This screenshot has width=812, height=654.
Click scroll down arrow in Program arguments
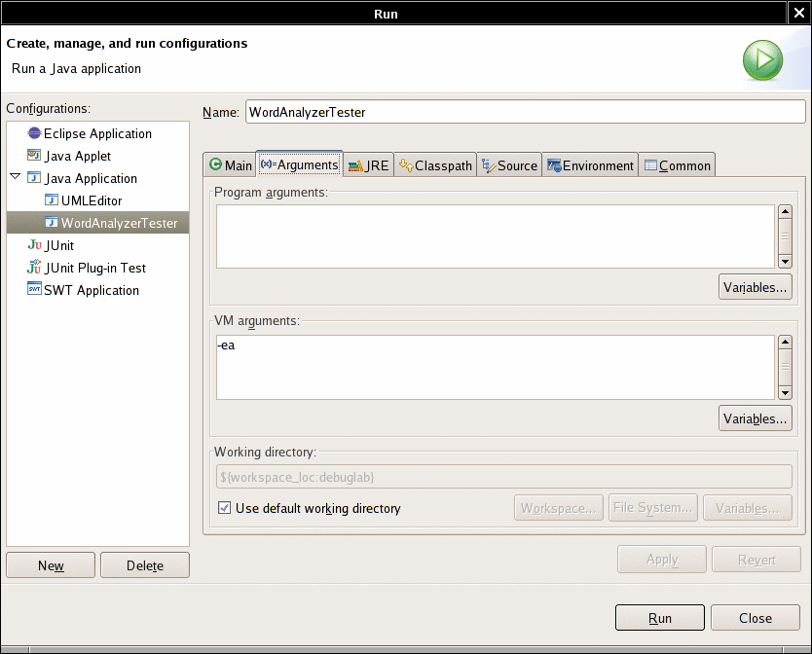pos(785,262)
